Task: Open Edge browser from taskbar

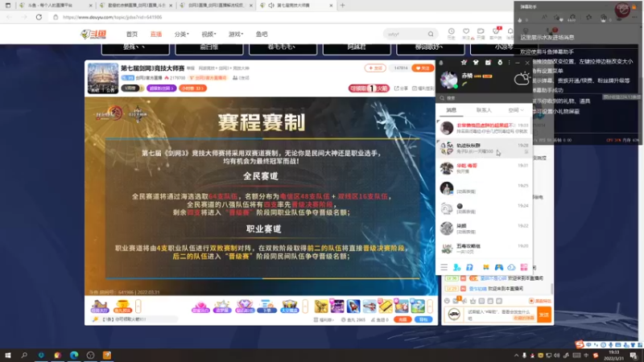Action: [74, 355]
